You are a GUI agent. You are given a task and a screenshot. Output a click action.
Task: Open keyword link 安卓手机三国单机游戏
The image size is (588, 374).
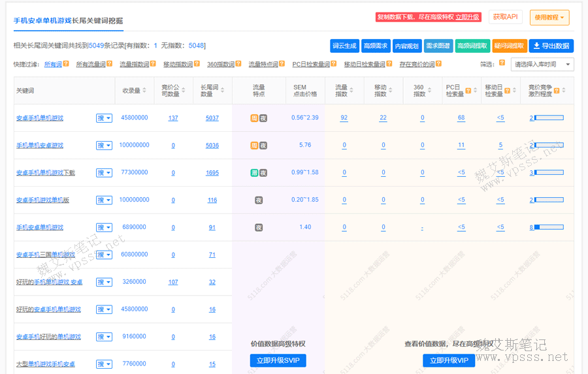[45, 255]
